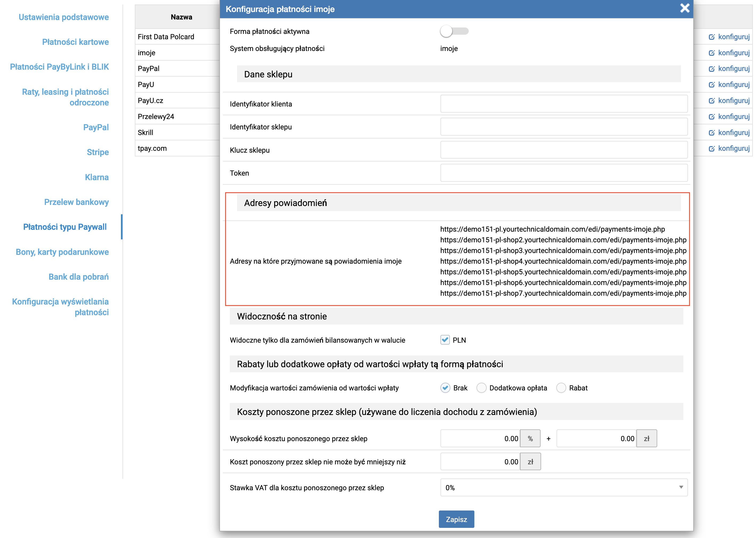Click the Adresy powiadomień section header
Image resolution: width=756 pixels, height=538 pixels.
[459, 203]
